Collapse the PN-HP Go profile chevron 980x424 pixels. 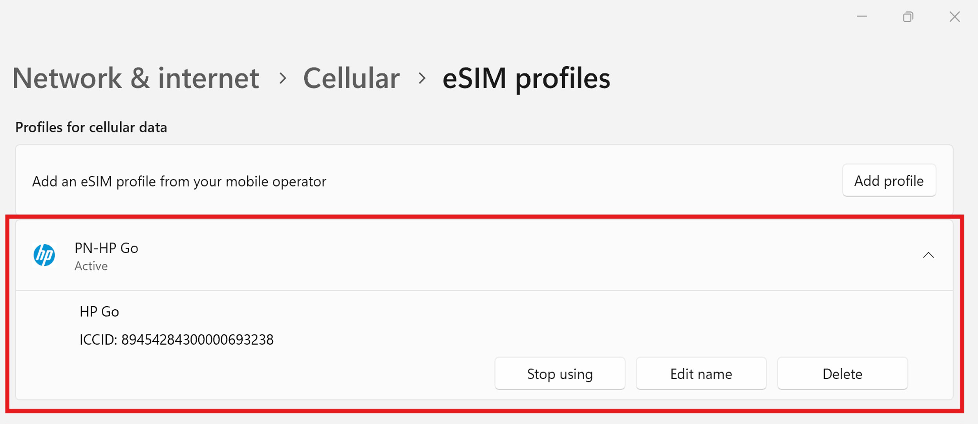tap(928, 255)
